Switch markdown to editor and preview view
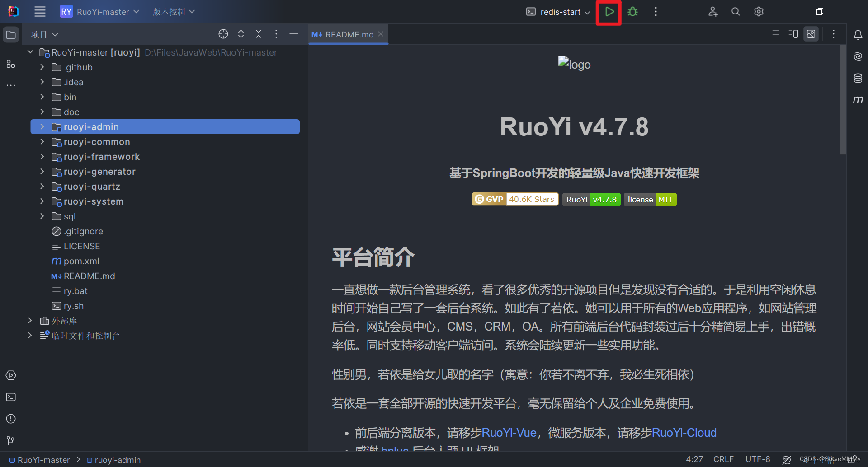Viewport: 868px width, 467px height. click(793, 34)
